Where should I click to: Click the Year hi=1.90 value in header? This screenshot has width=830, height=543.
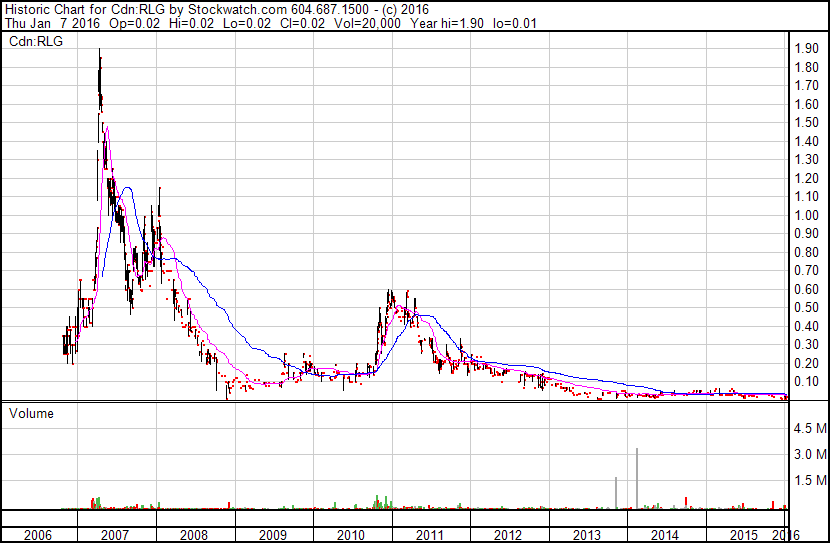[447, 23]
